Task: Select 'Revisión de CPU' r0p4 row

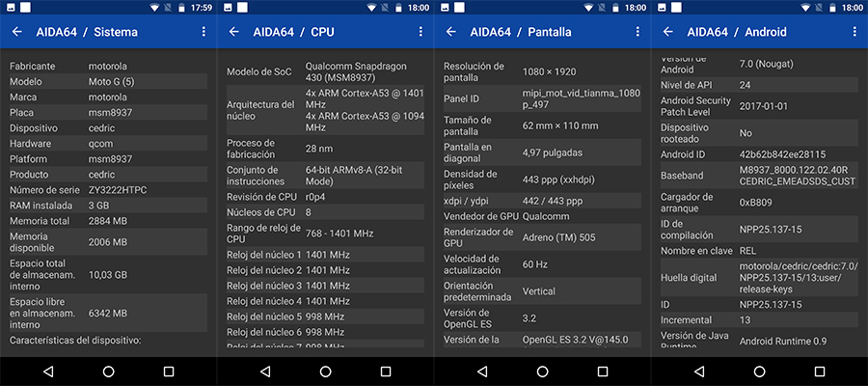Action: tap(326, 197)
